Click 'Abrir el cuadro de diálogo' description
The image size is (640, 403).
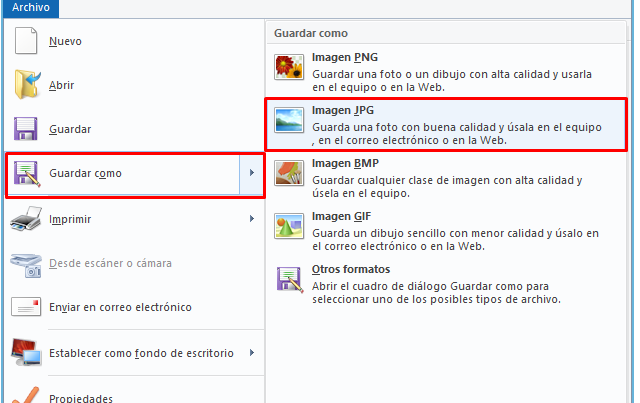pos(436,293)
